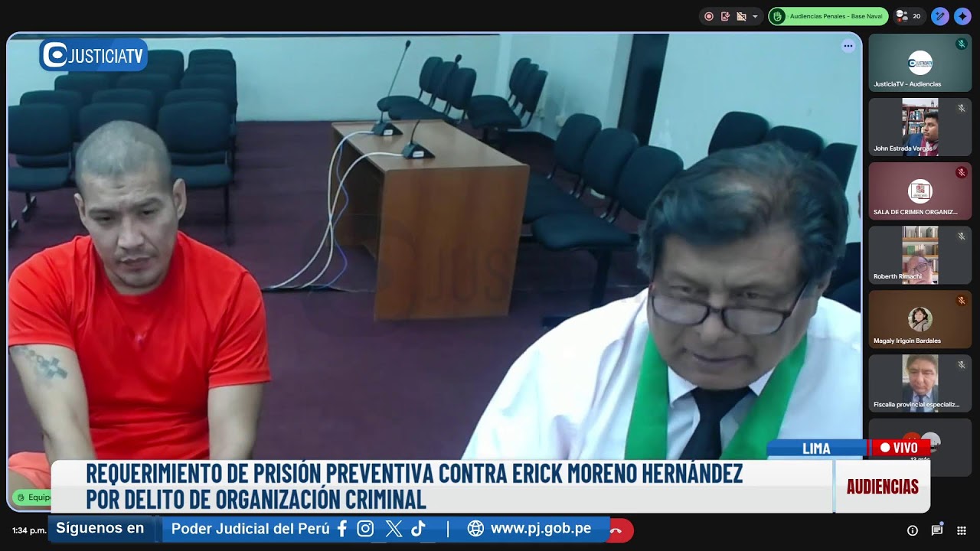Select the Roberth Rimachi participant tile

(x=920, y=255)
